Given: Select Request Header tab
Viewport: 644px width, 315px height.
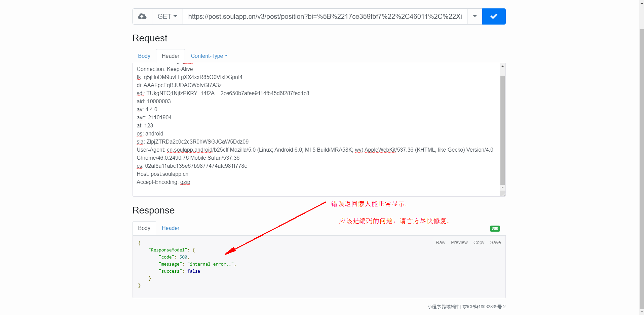Looking at the screenshot, I should pyautogui.click(x=171, y=56).
